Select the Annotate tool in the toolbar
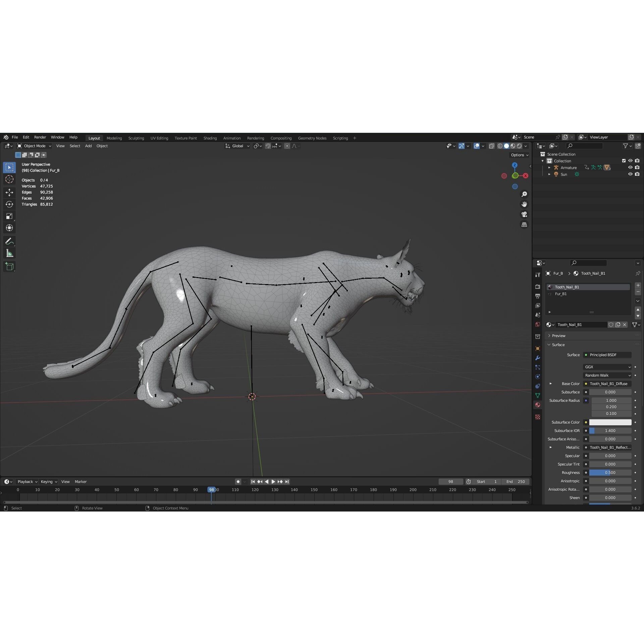 point(9,241)
